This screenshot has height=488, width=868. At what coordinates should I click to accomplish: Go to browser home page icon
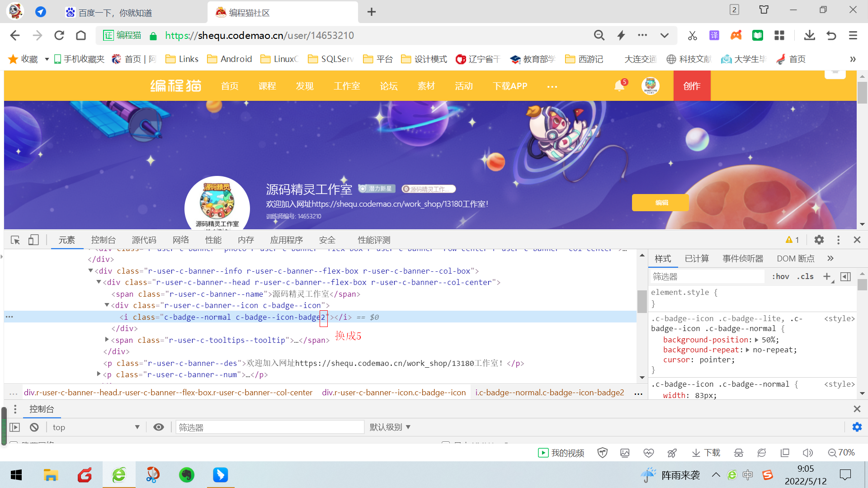tap(81, 35)
